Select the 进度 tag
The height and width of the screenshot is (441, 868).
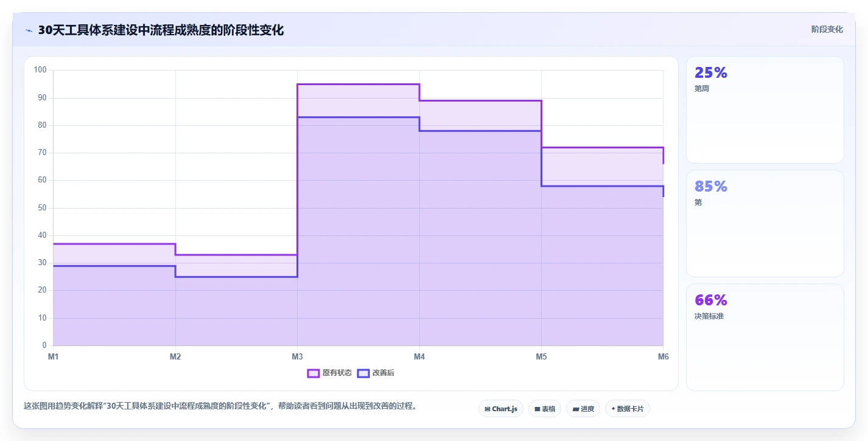click(x=583, y=409)
